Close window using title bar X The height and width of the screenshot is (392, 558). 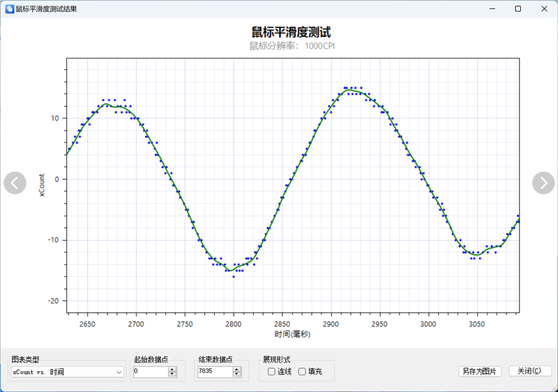click(543, 9)
